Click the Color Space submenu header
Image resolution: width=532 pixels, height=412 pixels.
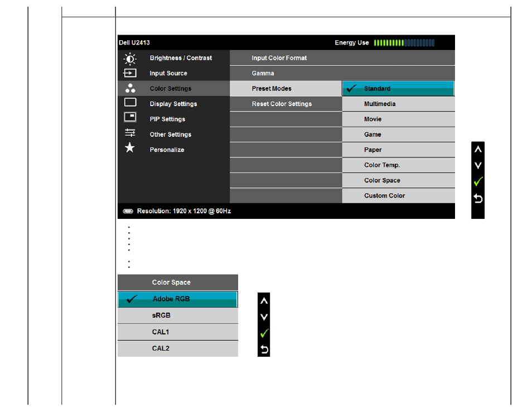coord(177,282)
